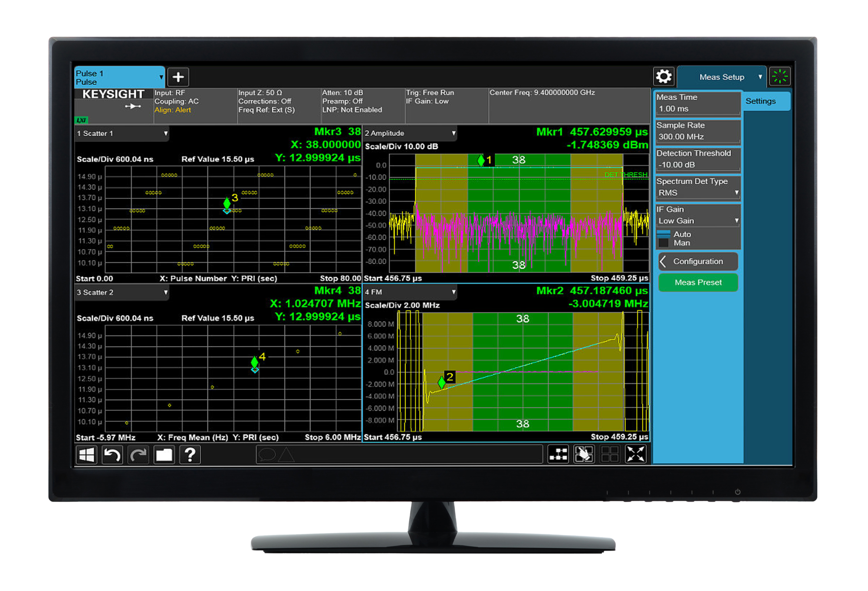The width and height of the screenshot is (868, 591).
Task: Open the Meas Setup menu dropdown
Action: [722, 77]
